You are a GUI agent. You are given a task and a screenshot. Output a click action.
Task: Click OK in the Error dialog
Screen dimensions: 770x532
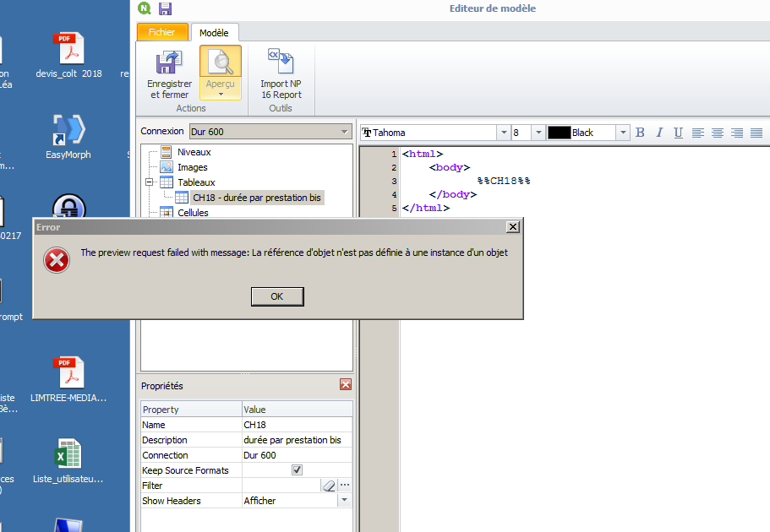click(x=277, y=296)
